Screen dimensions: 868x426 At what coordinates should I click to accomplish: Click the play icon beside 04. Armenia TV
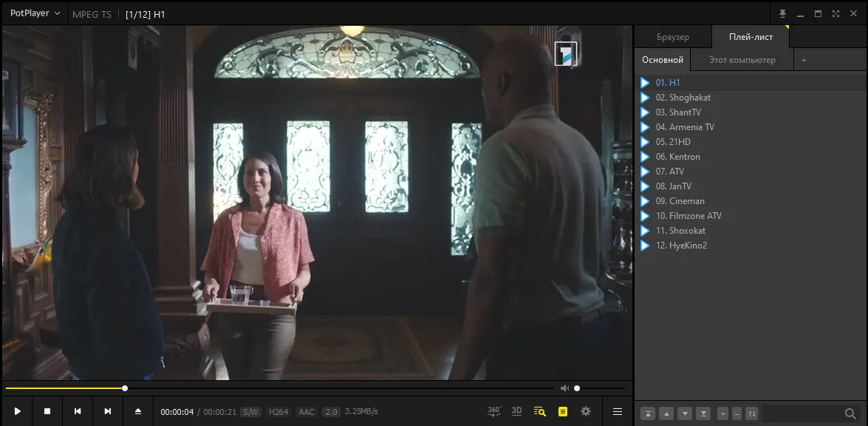[x=645, y=127]
